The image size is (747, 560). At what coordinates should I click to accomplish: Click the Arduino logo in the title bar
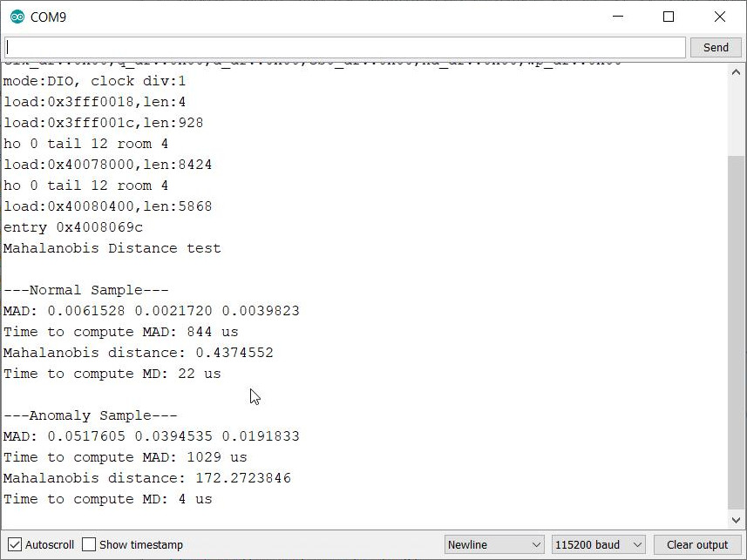pyautogui.click(x=17, y=16)
